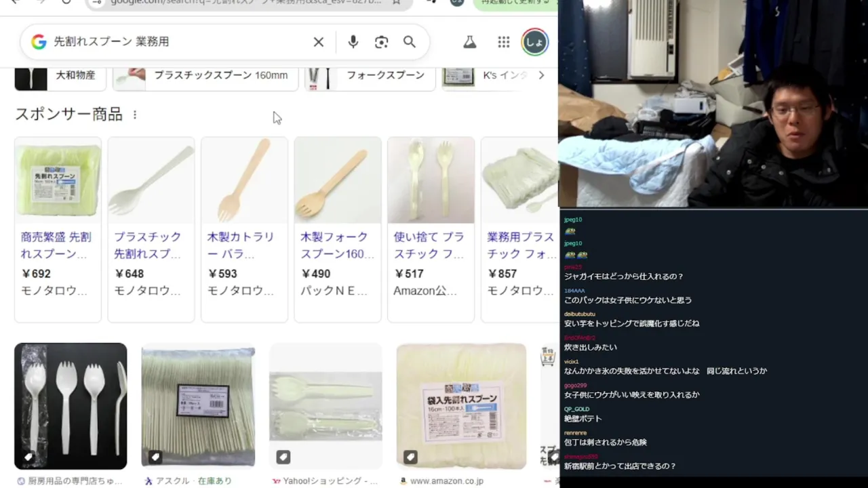Open the ¥857 業務用プラスチック product image
Viewport: 868px width, 488px height.
tap(519, 180)
